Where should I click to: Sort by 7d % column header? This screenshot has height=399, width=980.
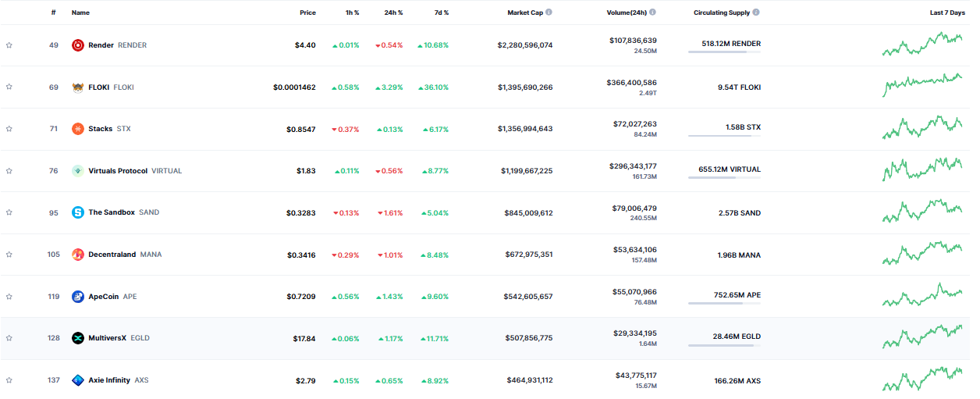[x=440, y=12]
